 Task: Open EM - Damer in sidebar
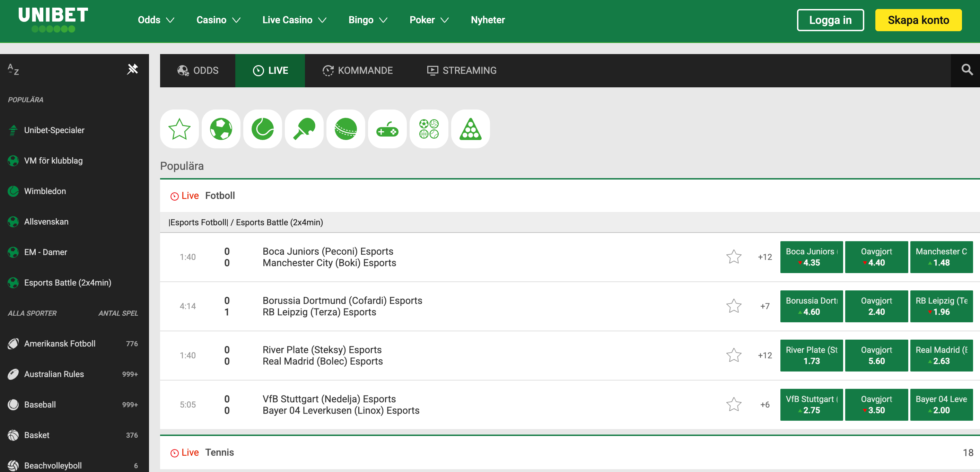tap(74, 252)
